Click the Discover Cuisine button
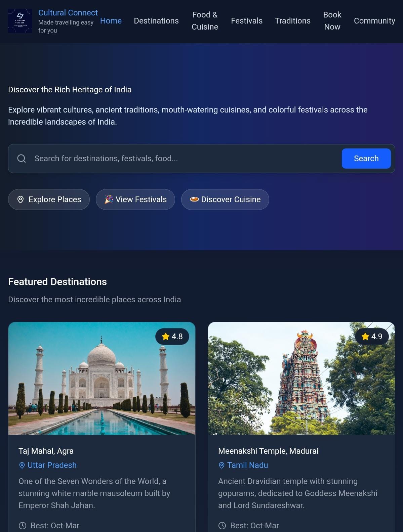This screenshot has width=403, height=532. 225,199
